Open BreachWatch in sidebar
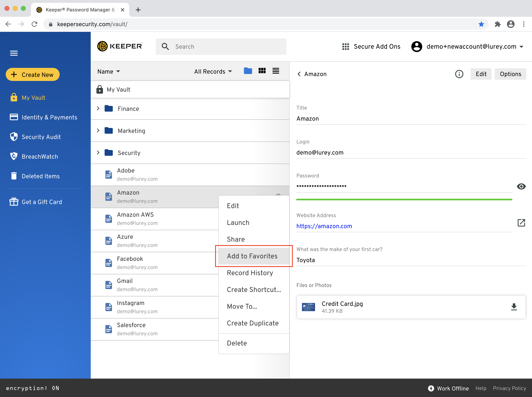 (34, 156)
